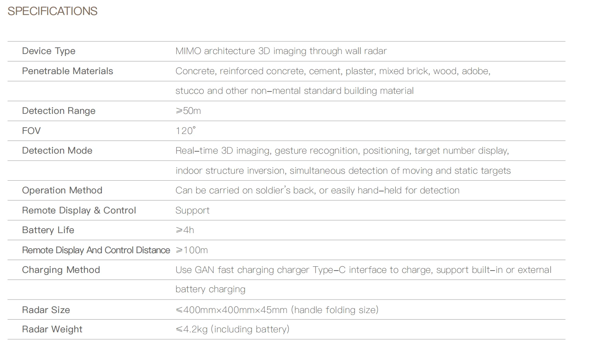This screenshot has height=364, width=614.
Task: Click the ≥50m detection range value
Action: [188, 111]
